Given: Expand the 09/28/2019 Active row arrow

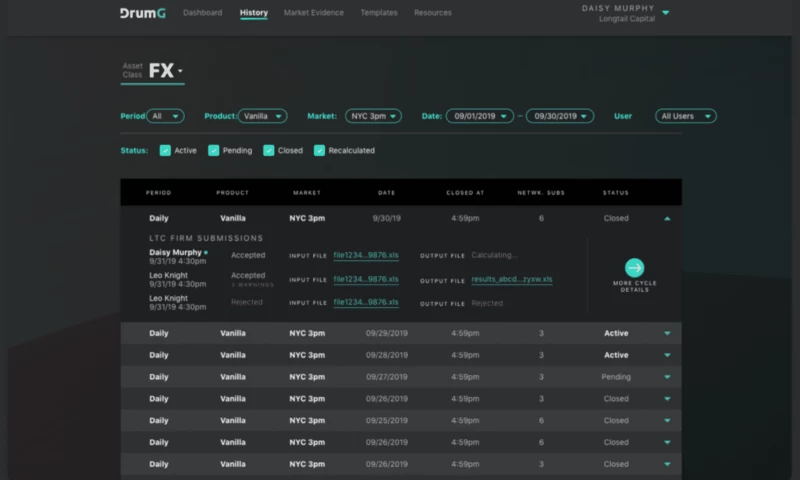Looking at the screenshot, I should (667, 355).
